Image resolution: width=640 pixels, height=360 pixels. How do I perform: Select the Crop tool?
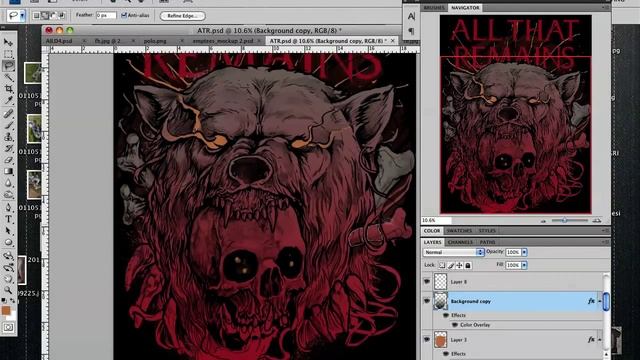point(8,89)
